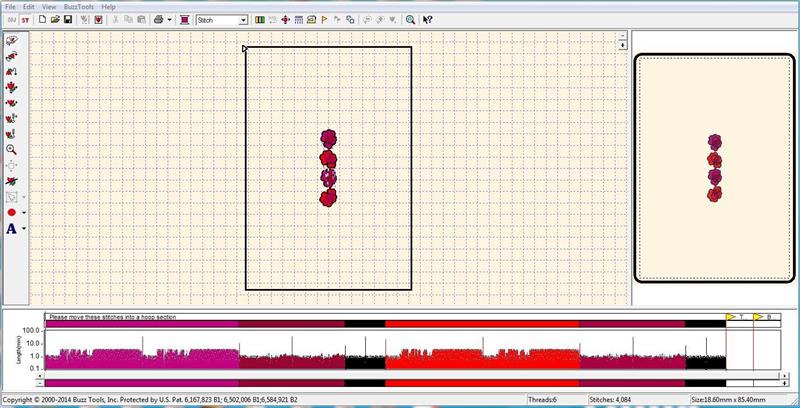Click the red crosshair center icon
Screen dimensions: 800x408
[286, 20]
